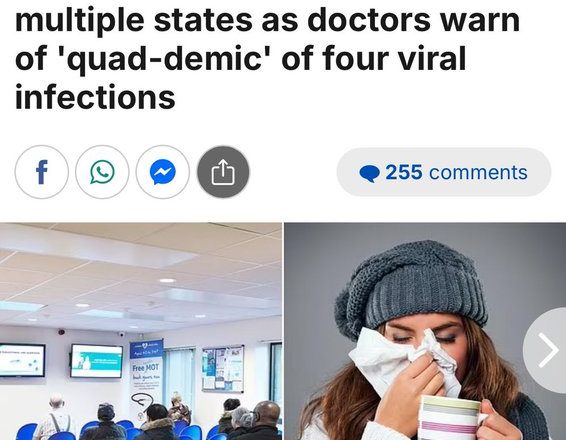Tap the notice board in waiting room

pyautogui.click(x=223, y=369)
